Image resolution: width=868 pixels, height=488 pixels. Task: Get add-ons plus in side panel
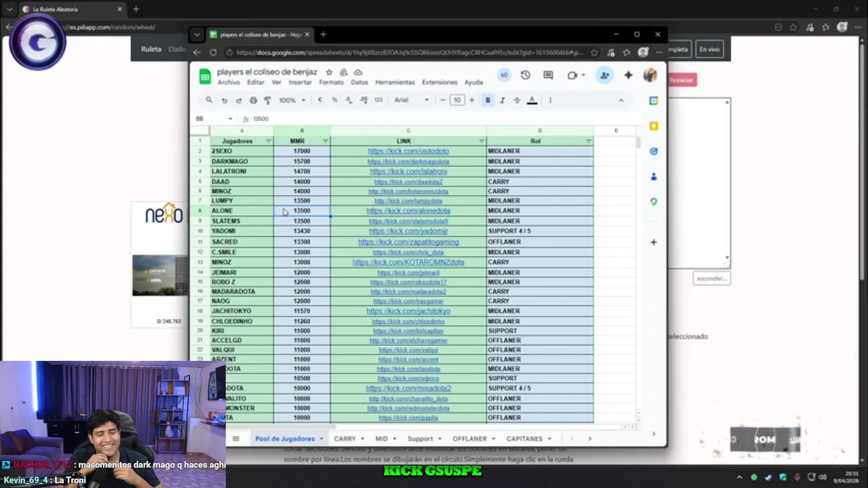(x=654, y=242)
